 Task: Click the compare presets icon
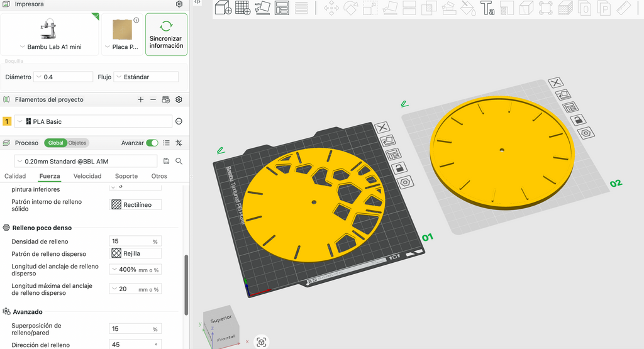(x=179, y=143)
